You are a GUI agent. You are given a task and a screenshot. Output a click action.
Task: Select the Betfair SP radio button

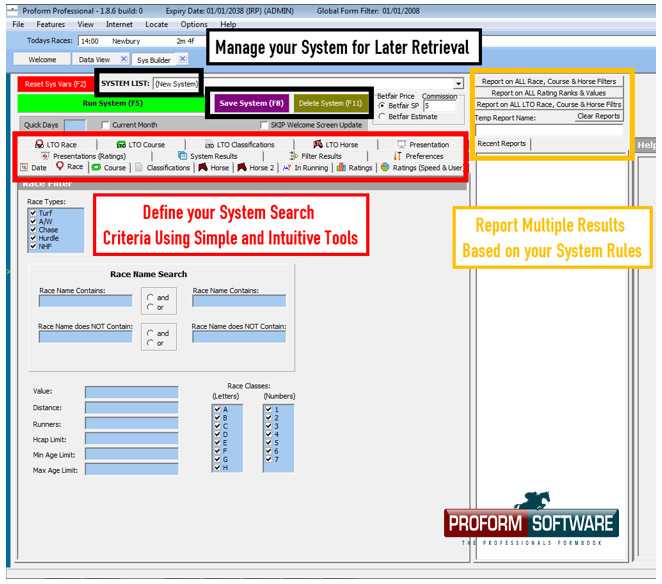click(382, 106)
